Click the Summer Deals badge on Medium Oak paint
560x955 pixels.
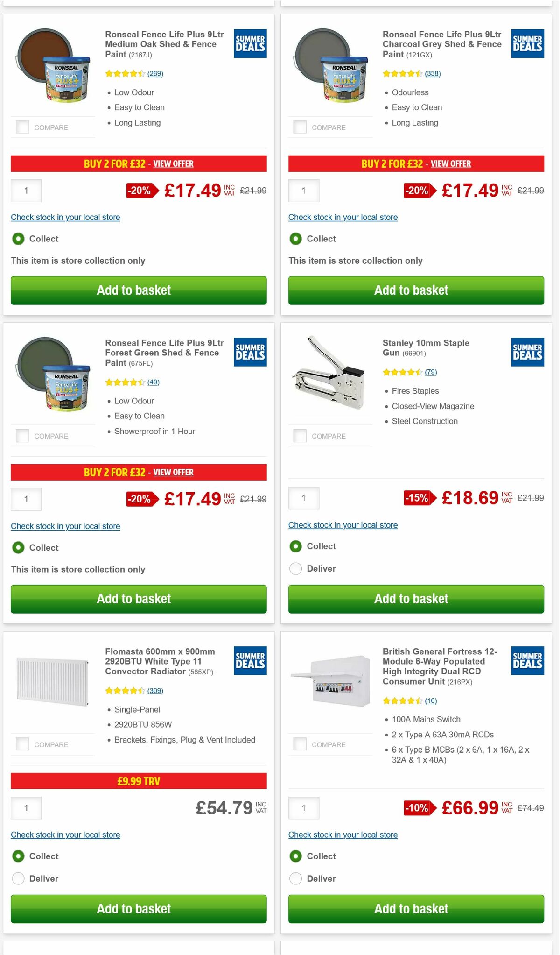(250, 44)
